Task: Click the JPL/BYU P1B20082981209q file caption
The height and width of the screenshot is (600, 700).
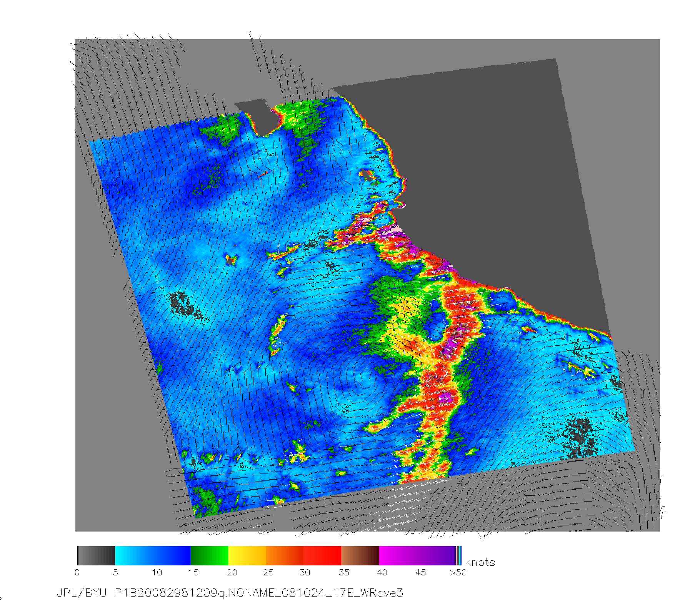Action: pyautogui.click(x=230, y=593)
